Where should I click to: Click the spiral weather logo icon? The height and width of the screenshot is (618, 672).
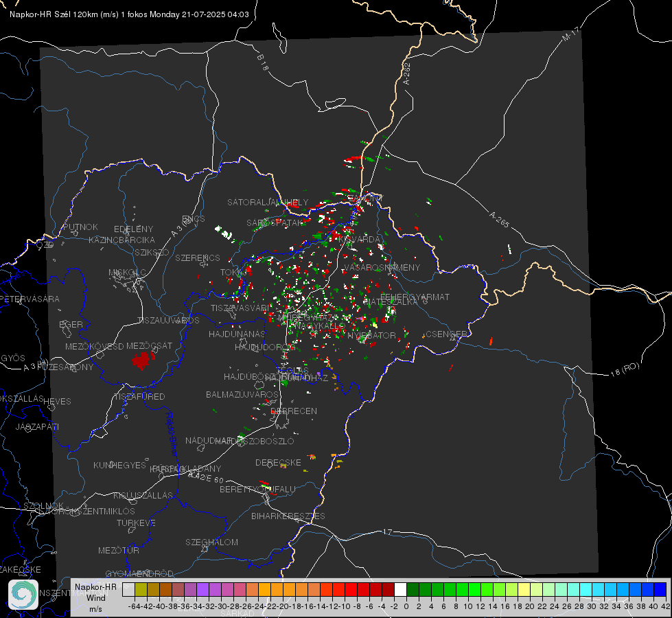pyautogui.click(x=23, y=595)
